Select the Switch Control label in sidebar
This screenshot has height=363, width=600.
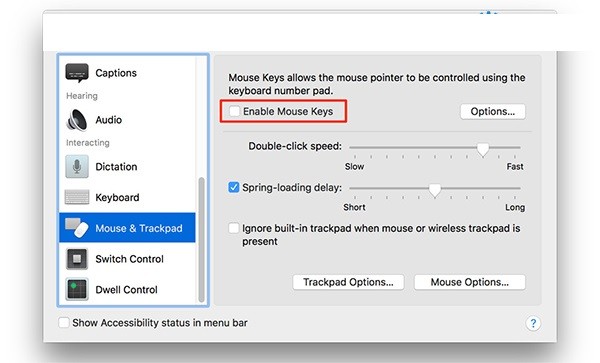coord(129,259)
